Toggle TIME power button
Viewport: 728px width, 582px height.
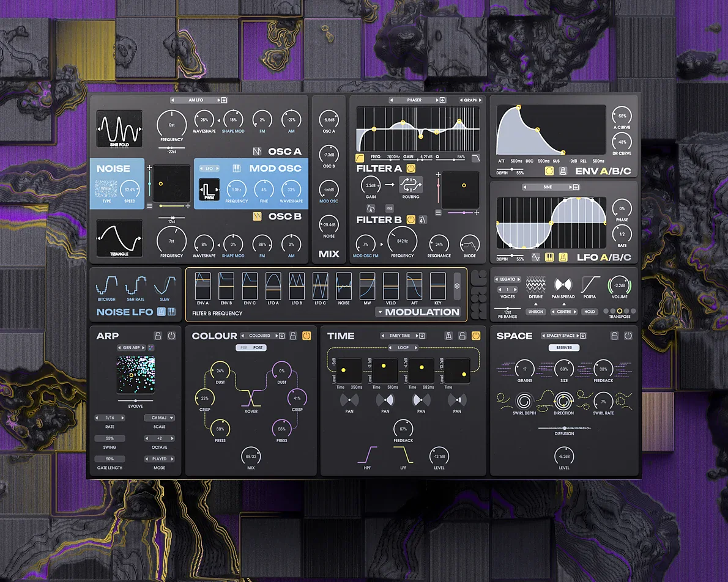click(x=476, y=336)
